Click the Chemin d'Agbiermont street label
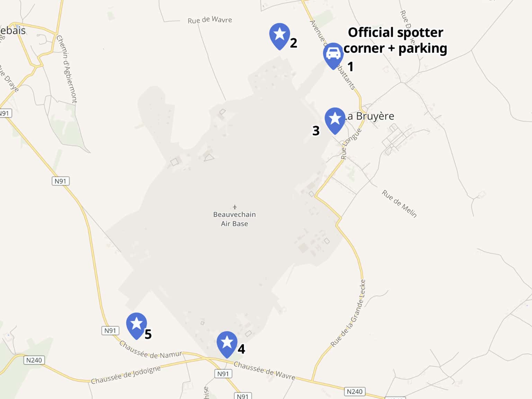Viewport: 532px width, 399px height. [x=66, y=69]
